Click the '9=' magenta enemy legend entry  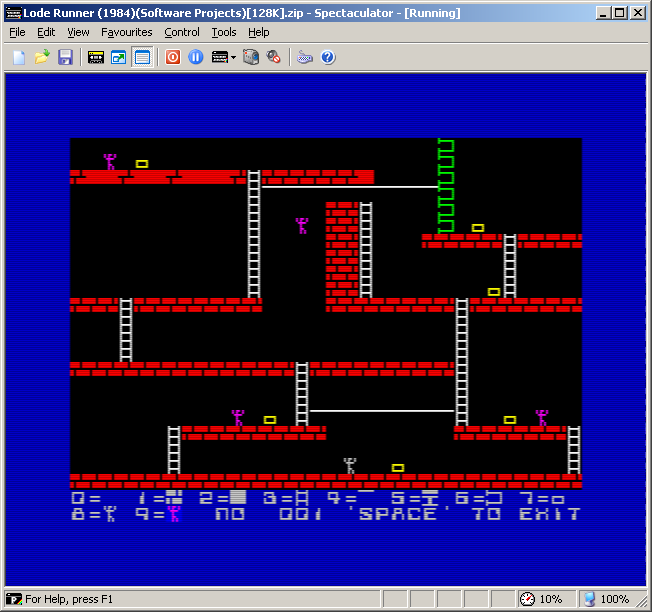click(x=158, y=514)
